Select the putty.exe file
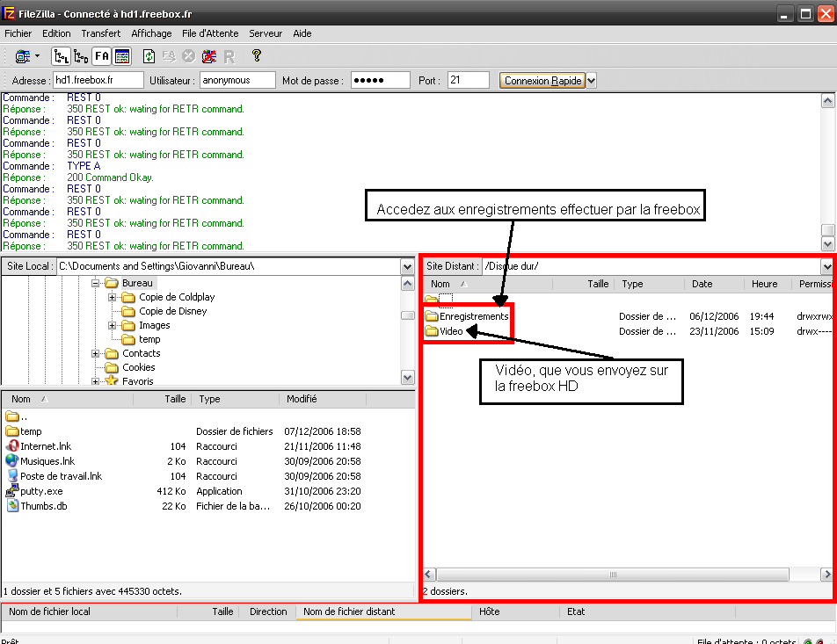The width and height of the screenshot is (837, 644). (x=41, y=491)
